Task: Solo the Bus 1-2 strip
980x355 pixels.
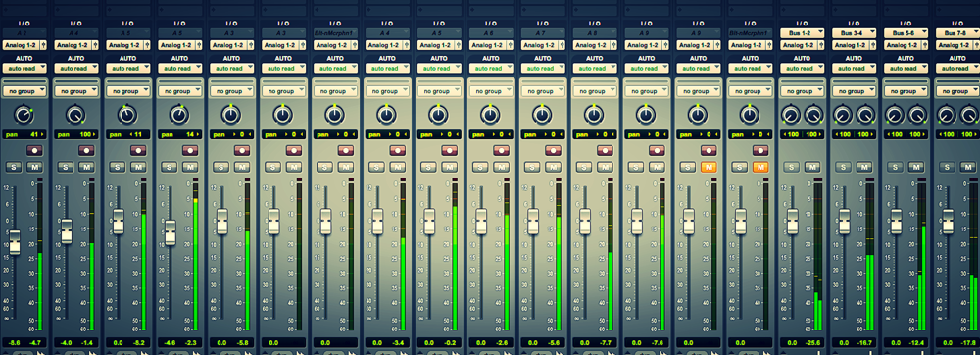Action: 791,167
